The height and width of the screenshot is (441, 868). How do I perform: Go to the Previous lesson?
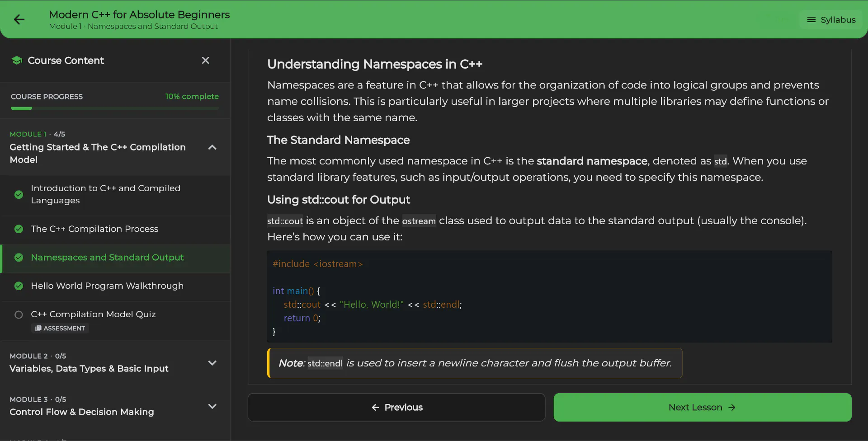click(396, 408)
